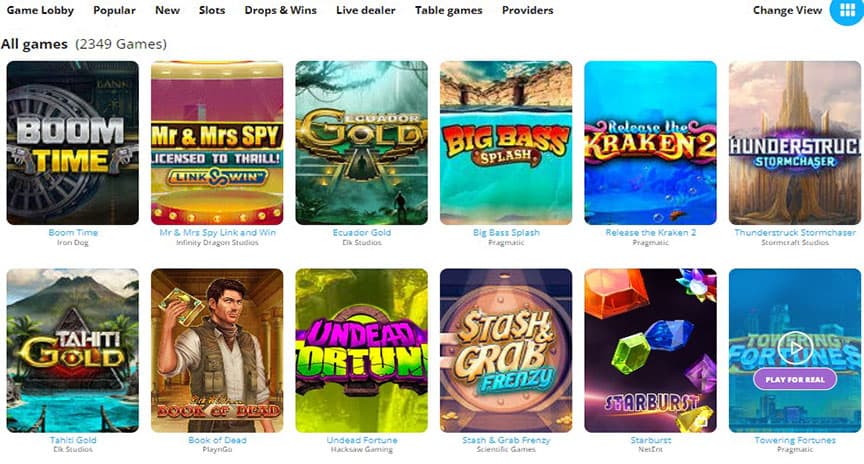Switch to the Popular tab
Image resolution: width=864 pixels, height=464 pixels.
pos(114,10)
